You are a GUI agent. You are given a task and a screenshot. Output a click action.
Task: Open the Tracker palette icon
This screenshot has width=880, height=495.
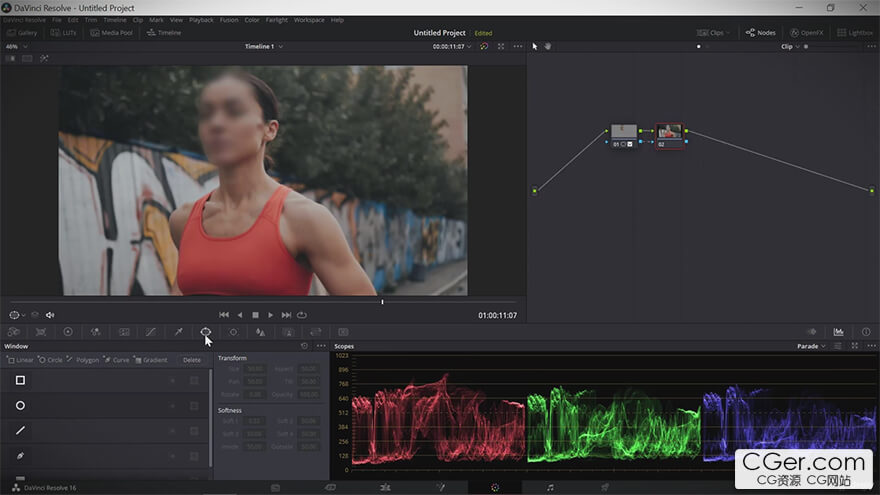[x=233, y=332]
